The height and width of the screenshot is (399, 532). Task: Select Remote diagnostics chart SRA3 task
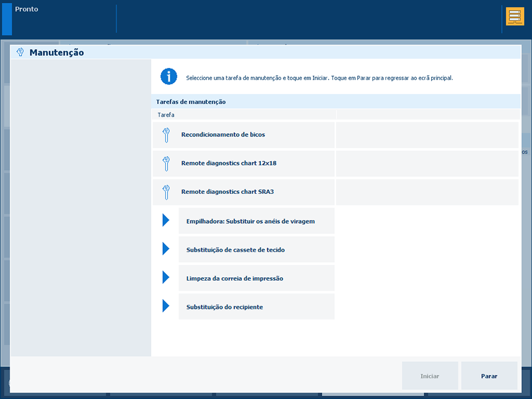click(243, 192)
